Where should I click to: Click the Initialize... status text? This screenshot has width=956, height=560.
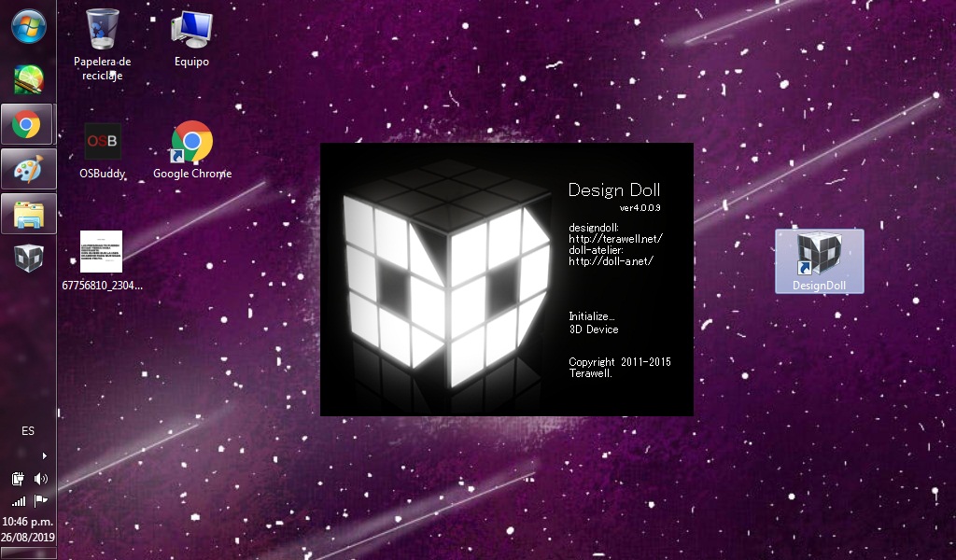(591, 316)
